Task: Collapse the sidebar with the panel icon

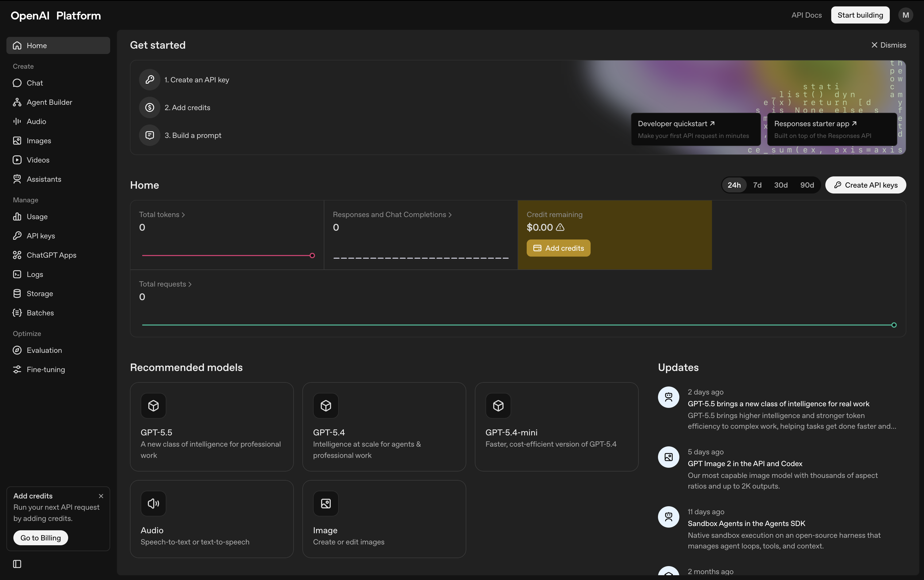Action: coord(17,563)
